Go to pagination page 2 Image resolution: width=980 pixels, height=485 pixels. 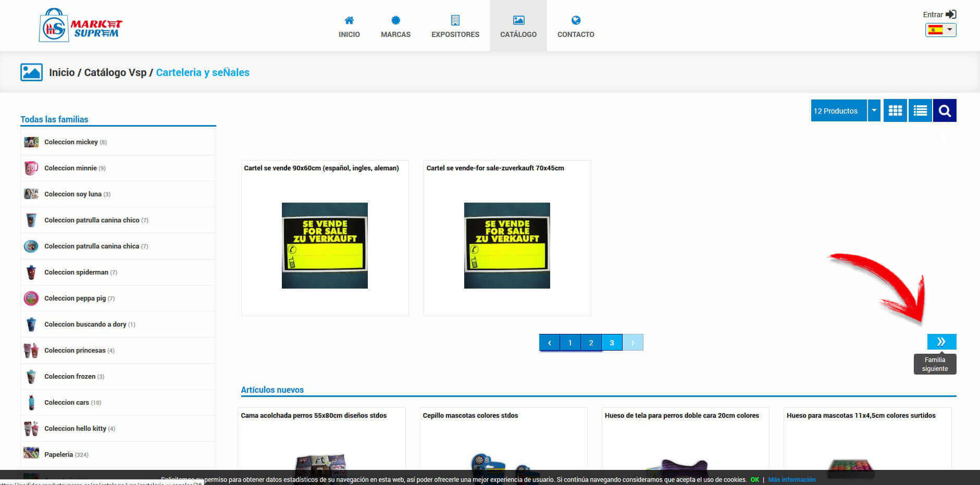[x=591, y=343]
